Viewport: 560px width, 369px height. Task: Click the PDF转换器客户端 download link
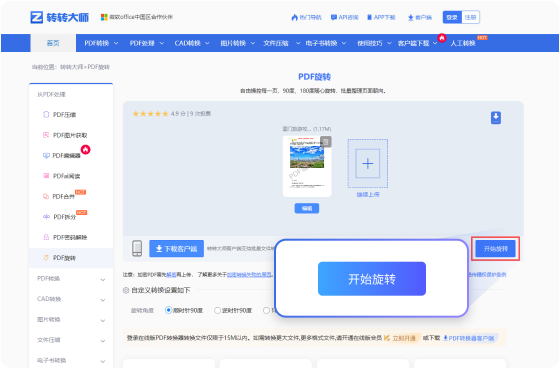click(469, 338)
